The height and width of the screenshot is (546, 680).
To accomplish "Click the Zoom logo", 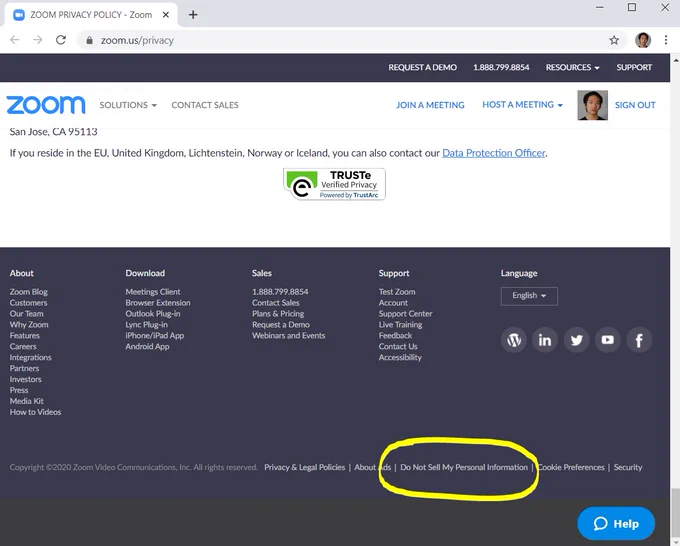I will [46, 105].
